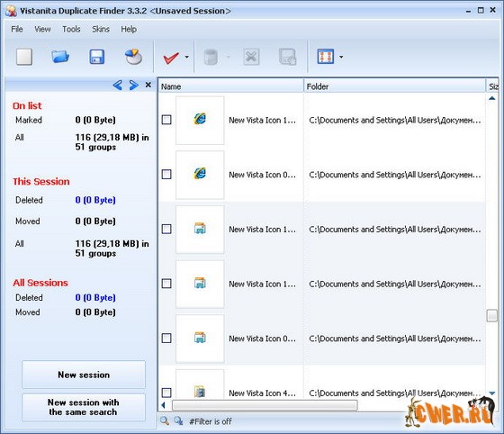Screen dimensions: 504x434
Task: Click the first row's folder path
Action: click(395, 121)
